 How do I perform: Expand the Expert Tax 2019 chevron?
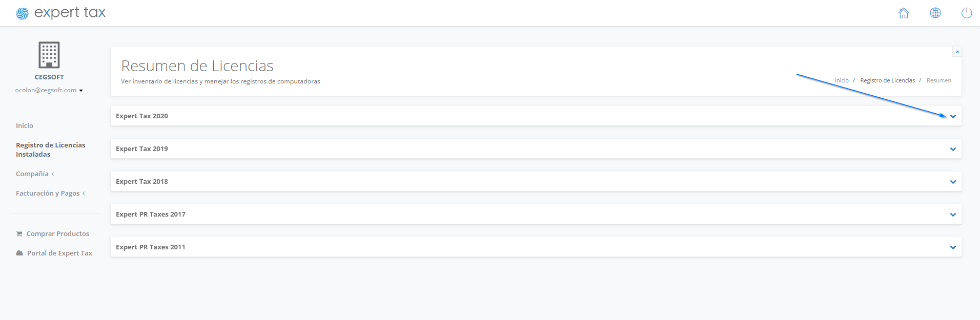click(953, 149)
